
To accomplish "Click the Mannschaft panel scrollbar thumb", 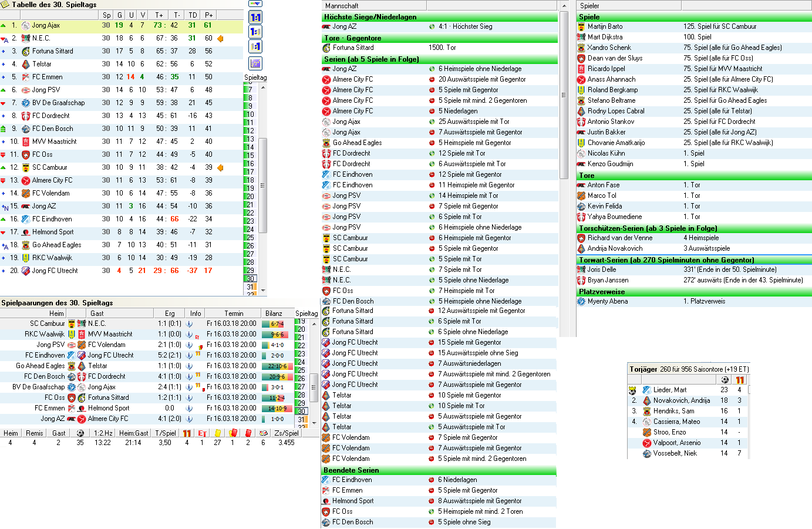I will [x=564, y=95].
